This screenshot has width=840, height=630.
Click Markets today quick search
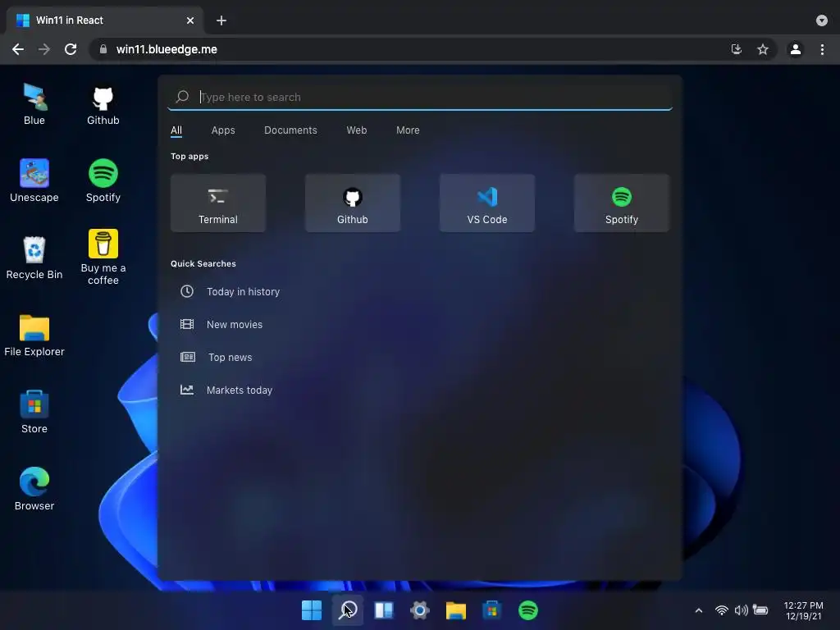(226, 390)
